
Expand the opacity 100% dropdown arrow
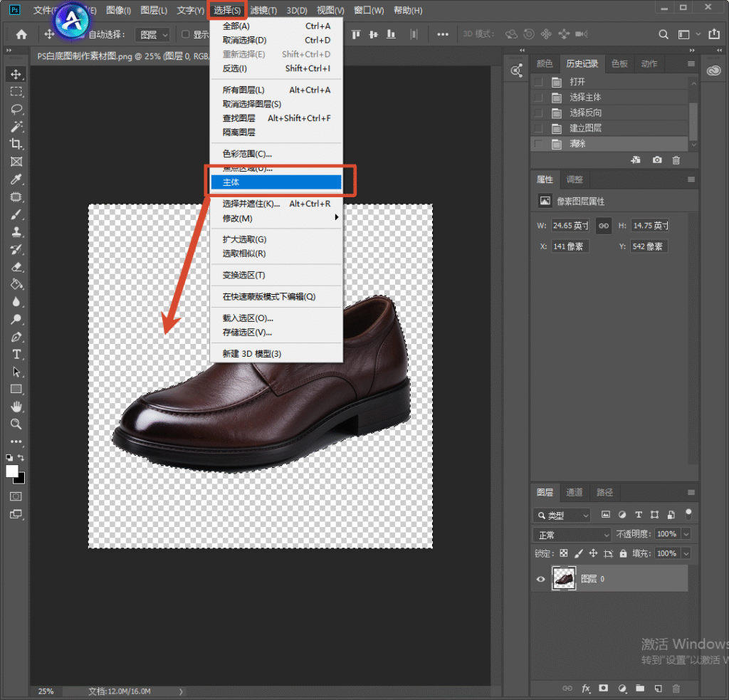coord(686,534)
